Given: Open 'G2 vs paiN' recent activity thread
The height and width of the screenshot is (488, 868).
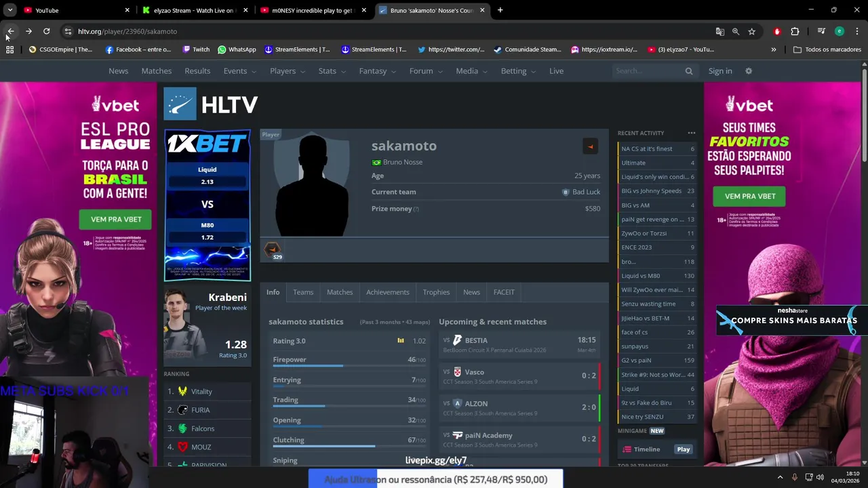Looking at the screenshot, I should pos(657,361).
